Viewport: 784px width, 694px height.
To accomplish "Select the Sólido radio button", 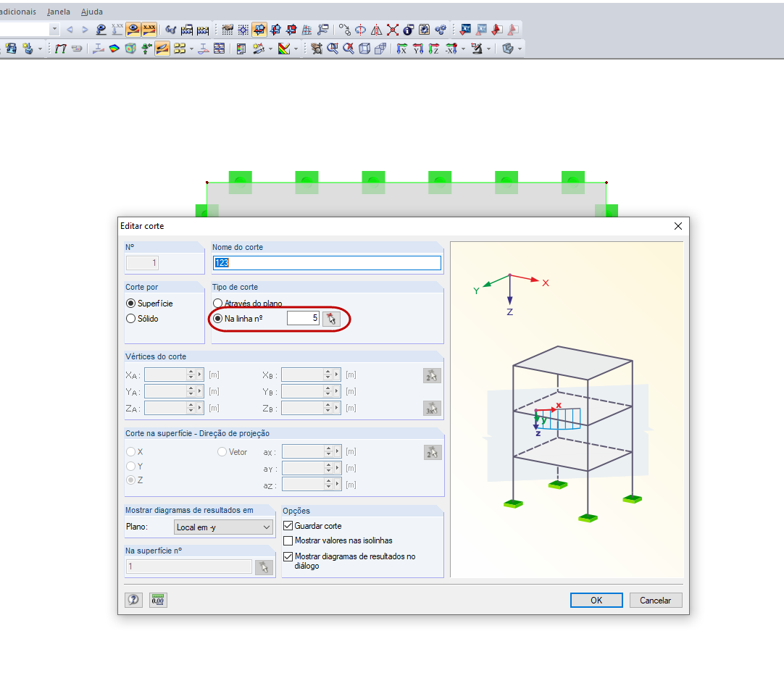I will tap(131, 319).
